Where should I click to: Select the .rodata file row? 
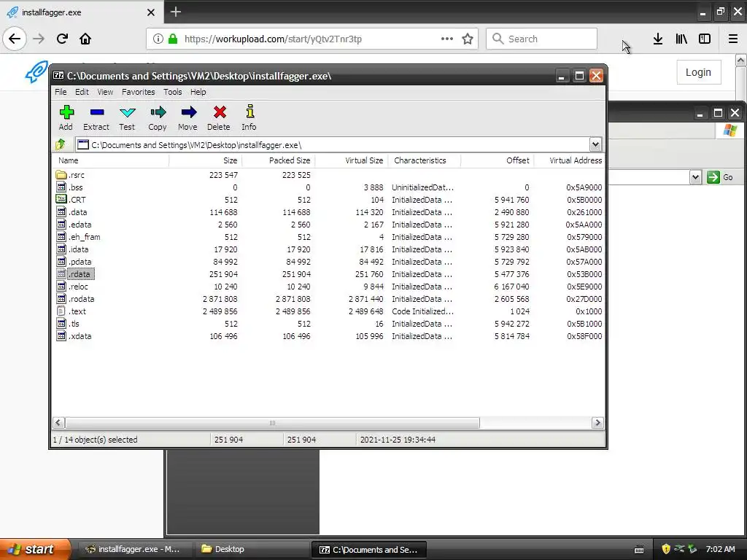(x=329, y=298)
